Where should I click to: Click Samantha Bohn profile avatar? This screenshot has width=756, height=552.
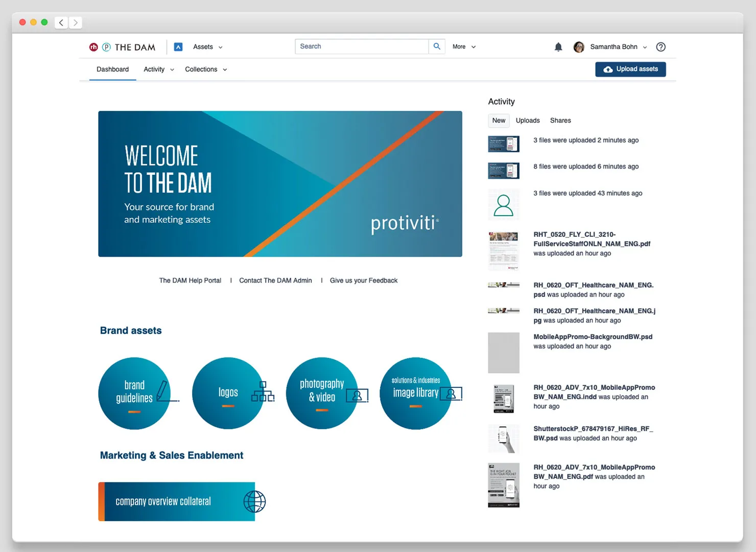[x=579, y=47]
